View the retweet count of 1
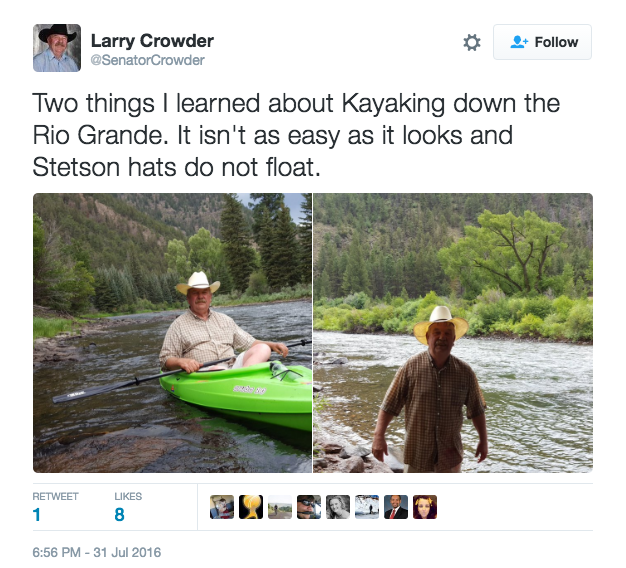The height and width of the screenshot is (568, 626). click(36, 515)
